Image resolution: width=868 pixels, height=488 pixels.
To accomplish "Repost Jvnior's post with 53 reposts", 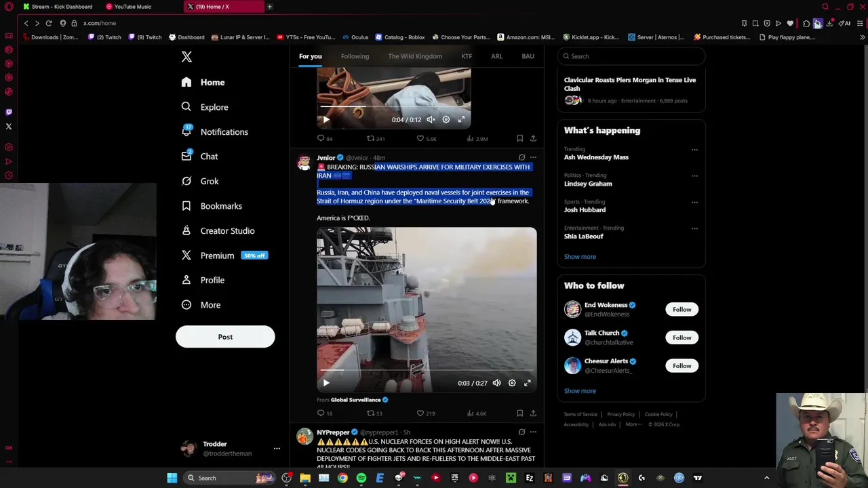I will (374, 413).
